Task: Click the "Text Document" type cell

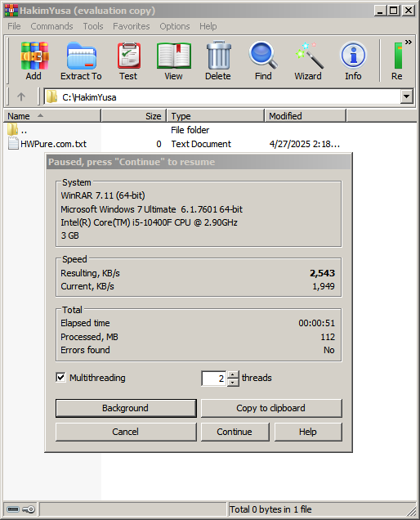Action: pyautogui.click(x=201, y=144)
